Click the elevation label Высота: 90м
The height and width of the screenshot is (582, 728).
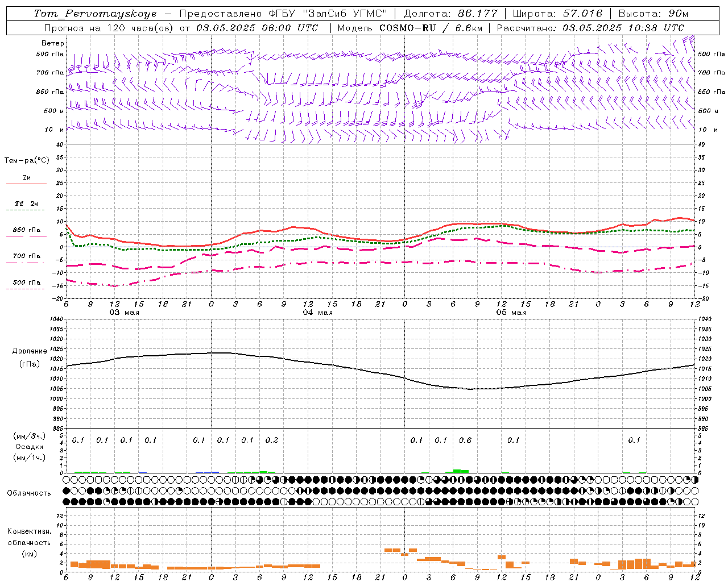pos(653,14)
